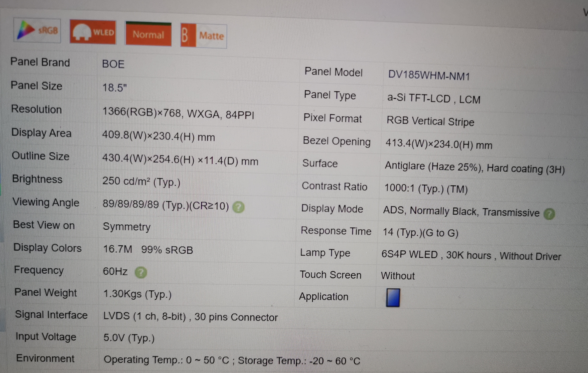Click the Panel Type label
Viewport: 588px width, 373px height.
(x=330, y=95)
